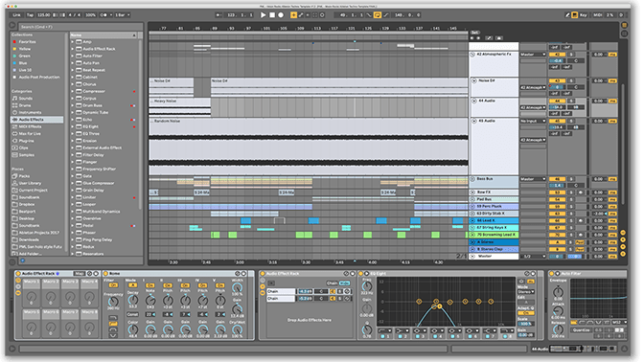
Task: Open the Max for Live category
Action: (x=30, y=134)
